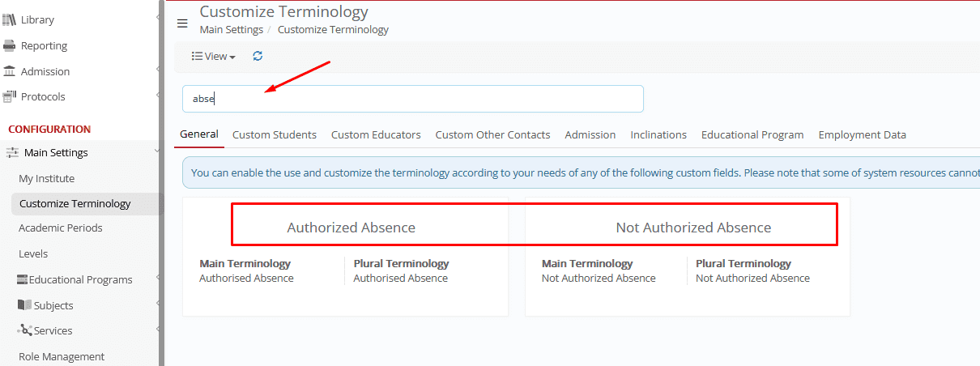The width and height of the screenshot is (980, 366).
Task: Open the Authorized Absence card
Action: click(346, 256)
